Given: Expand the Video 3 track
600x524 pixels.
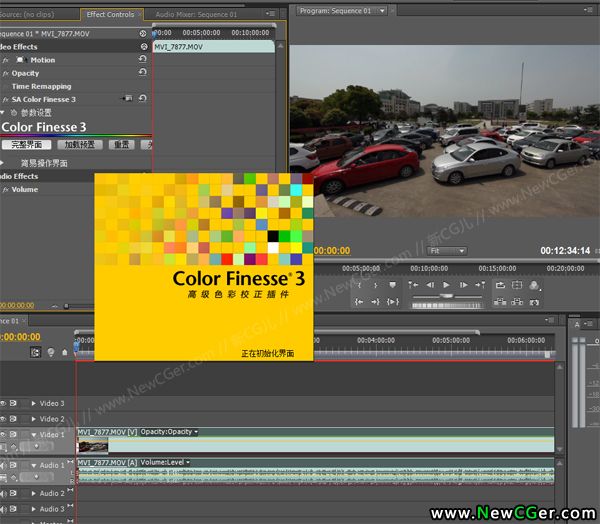Looking at the screenshot, I should click(x=34, y=403).
